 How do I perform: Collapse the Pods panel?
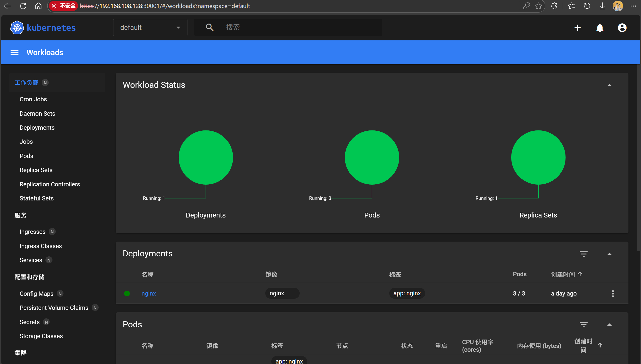(609, 324)
